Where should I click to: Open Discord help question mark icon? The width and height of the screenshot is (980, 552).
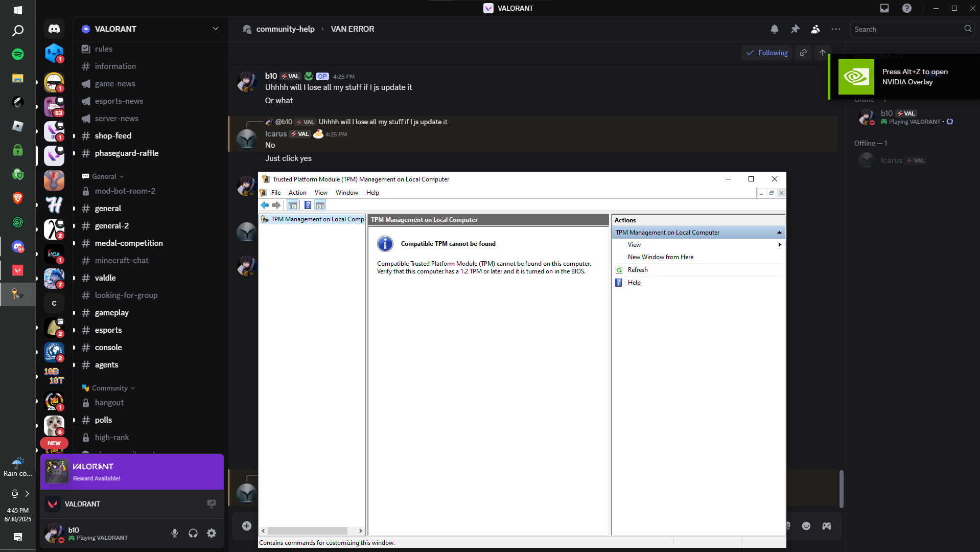pyautogui.click(x=907, y=8)
